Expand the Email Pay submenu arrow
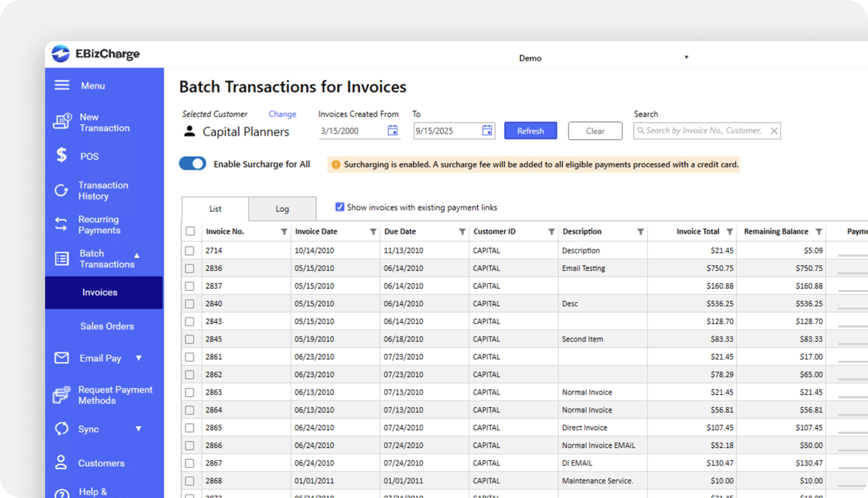 click(x=138, y=358)
